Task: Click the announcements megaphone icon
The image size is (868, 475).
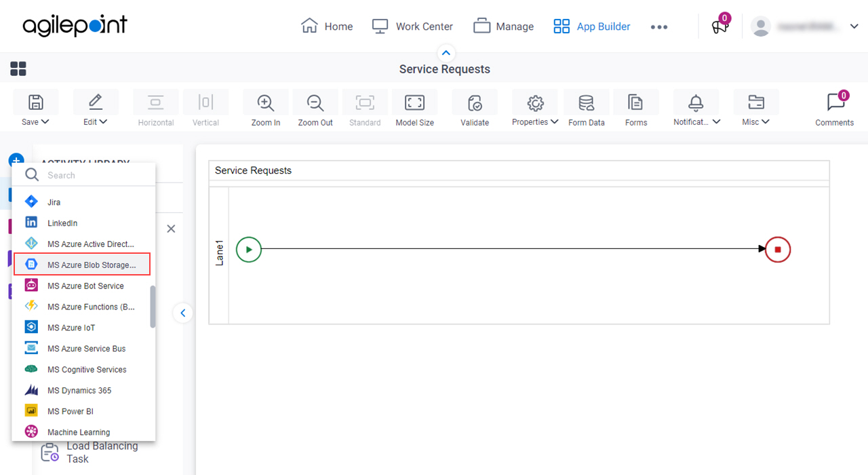Action: (x=719, y=26)
